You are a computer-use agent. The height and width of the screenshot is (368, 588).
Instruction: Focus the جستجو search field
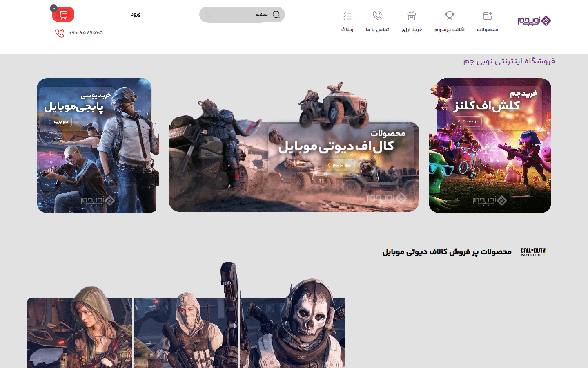(242, 15)
